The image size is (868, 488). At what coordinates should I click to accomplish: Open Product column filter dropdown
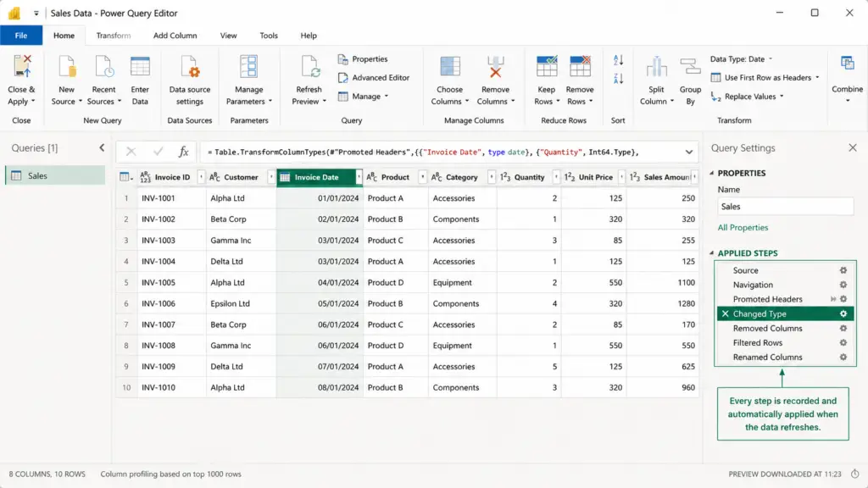coord(422,177)
